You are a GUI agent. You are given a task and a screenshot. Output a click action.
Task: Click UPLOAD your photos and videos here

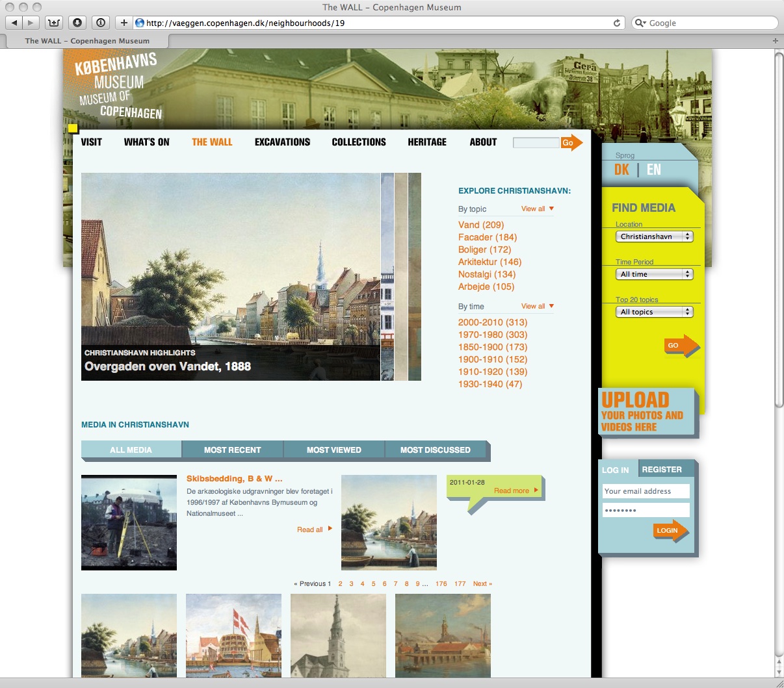click(x=646, y=412)
